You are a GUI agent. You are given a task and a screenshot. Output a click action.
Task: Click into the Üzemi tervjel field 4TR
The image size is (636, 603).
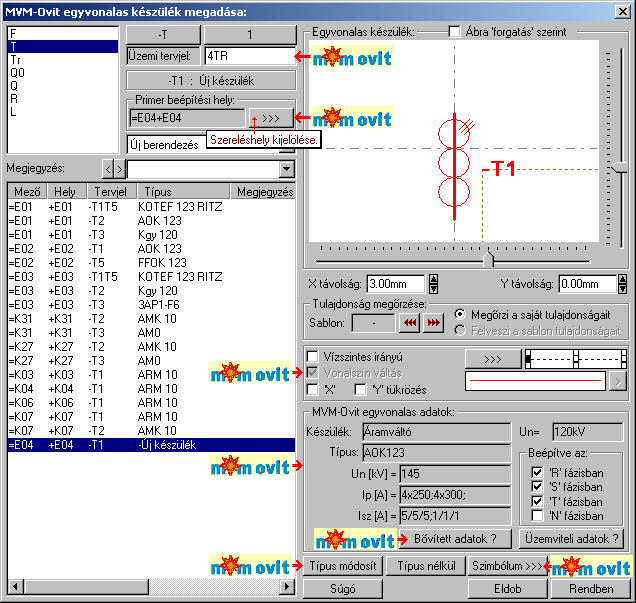pyautogui.click(x=250, y=56)
